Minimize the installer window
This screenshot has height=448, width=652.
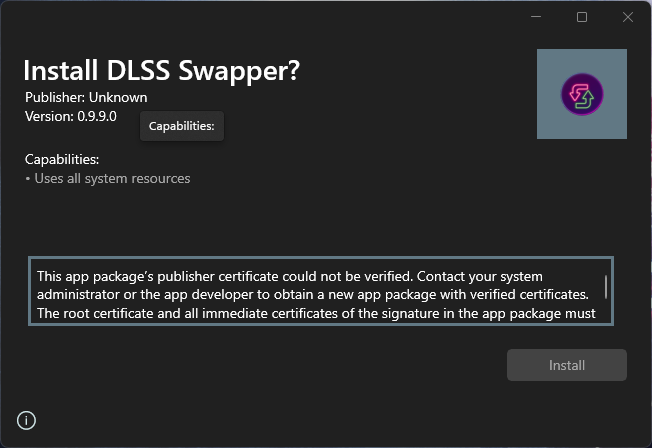[x=536, y=17]
